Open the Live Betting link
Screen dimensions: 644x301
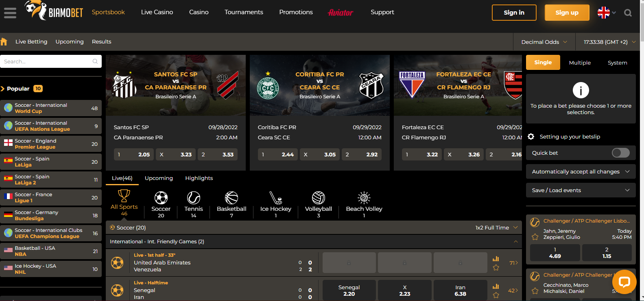point(31,41)
